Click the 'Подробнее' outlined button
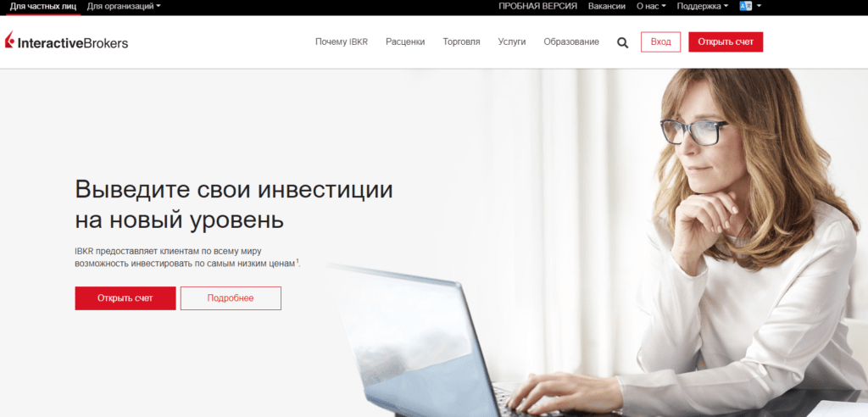The width and height of the screenshot is (868, 417). click(x=231, y=298)
